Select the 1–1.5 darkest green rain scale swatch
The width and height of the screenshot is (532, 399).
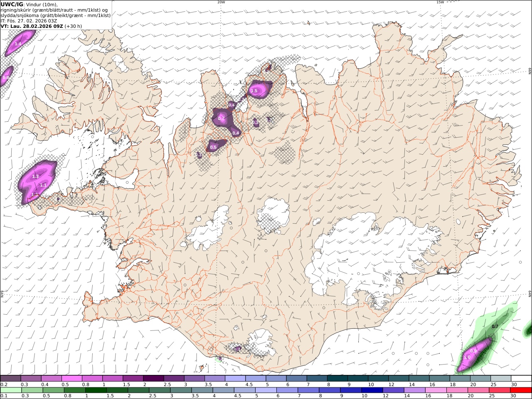96,390
